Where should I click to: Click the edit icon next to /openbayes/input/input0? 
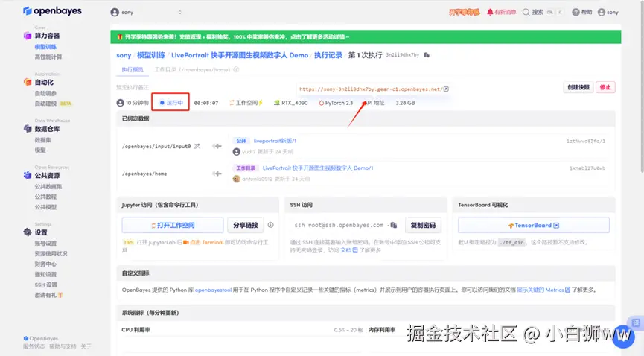tap(197, 146)
